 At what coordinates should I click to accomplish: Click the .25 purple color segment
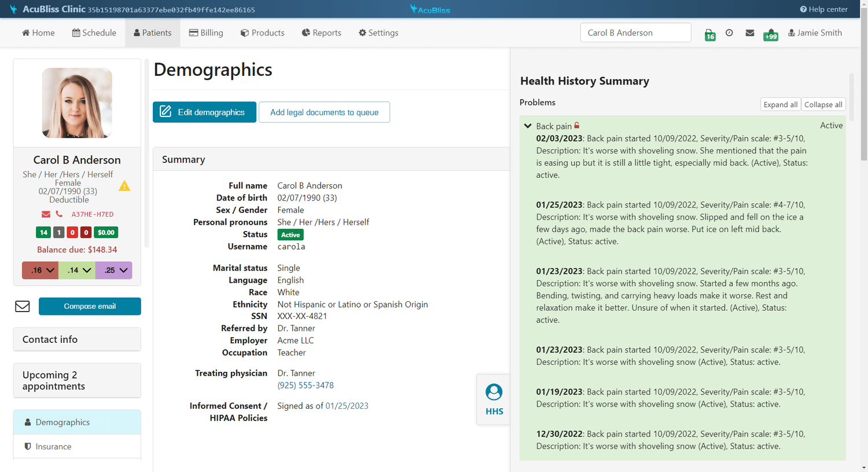113,270
